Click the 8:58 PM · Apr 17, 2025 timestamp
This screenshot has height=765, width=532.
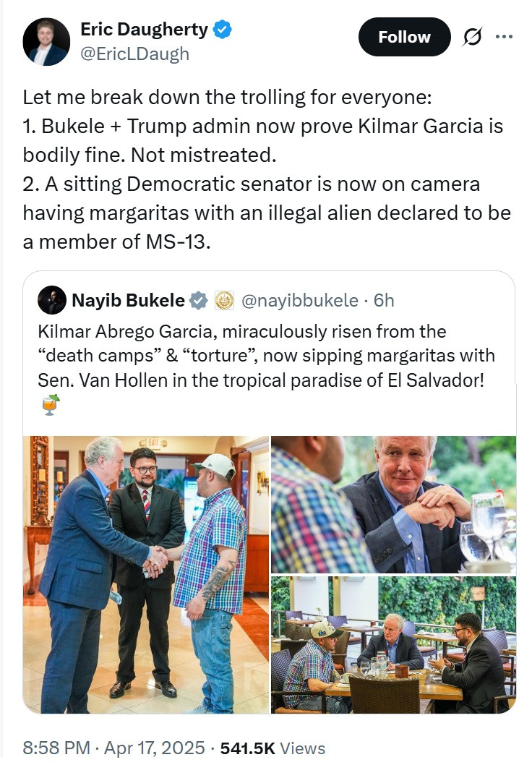coord(113,748)
